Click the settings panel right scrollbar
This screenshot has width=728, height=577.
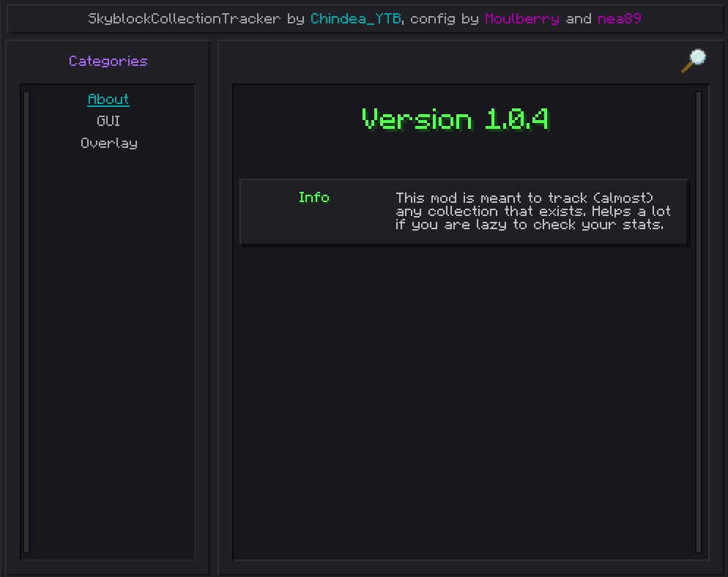pyautogui.click(x=699, y=322)
